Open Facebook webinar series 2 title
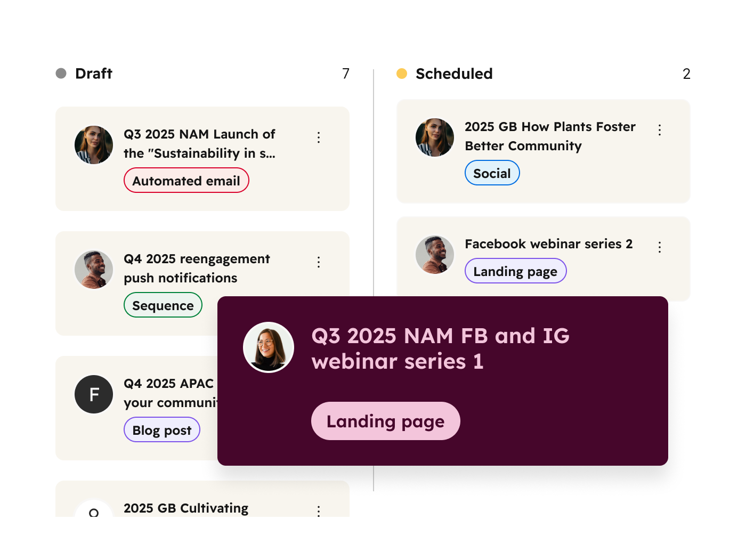The height and width of the screenshot is (560, 746). (549, 244)
